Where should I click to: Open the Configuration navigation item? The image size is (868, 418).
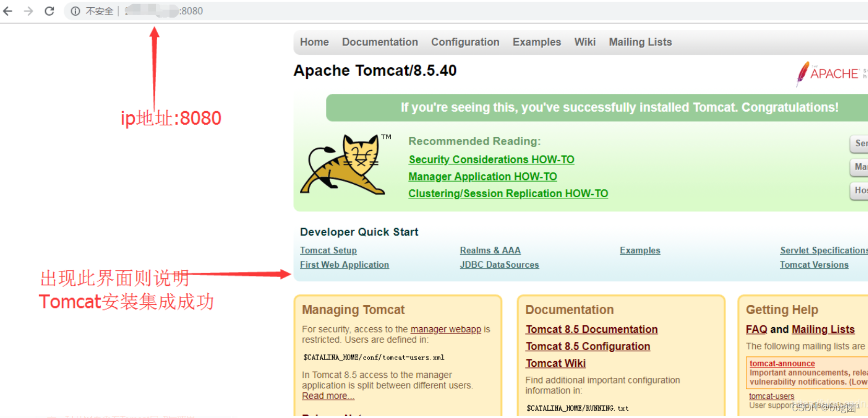[465, 42]
